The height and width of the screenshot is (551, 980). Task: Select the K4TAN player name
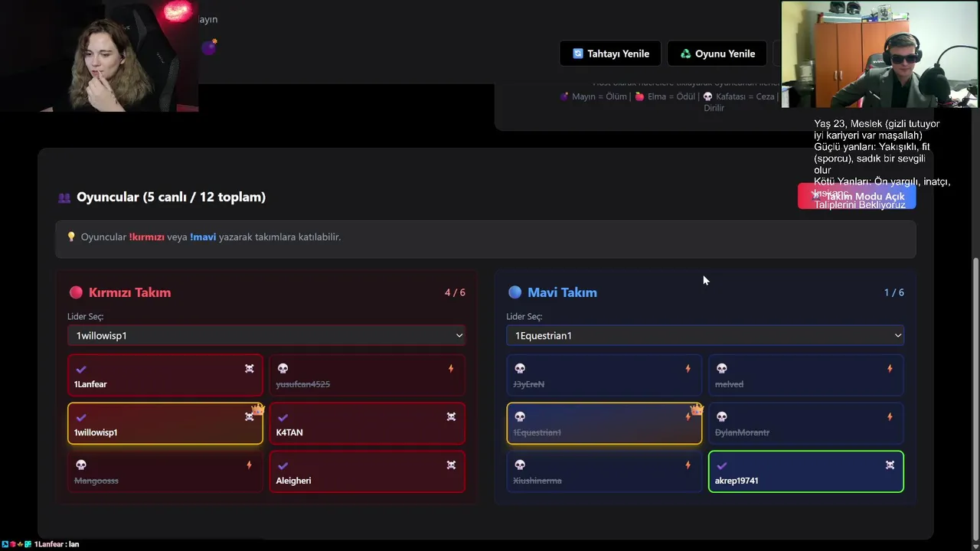coord(289,432)
